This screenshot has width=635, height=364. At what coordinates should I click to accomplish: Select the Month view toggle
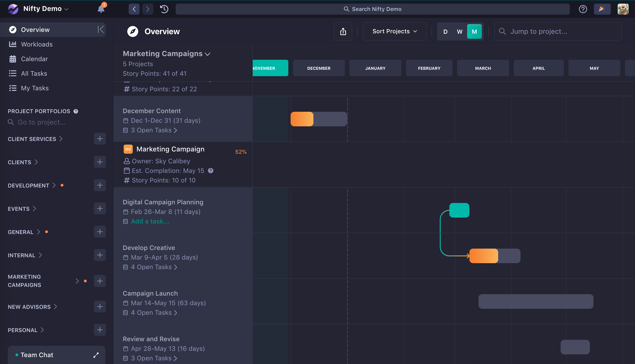pos(474,31)
